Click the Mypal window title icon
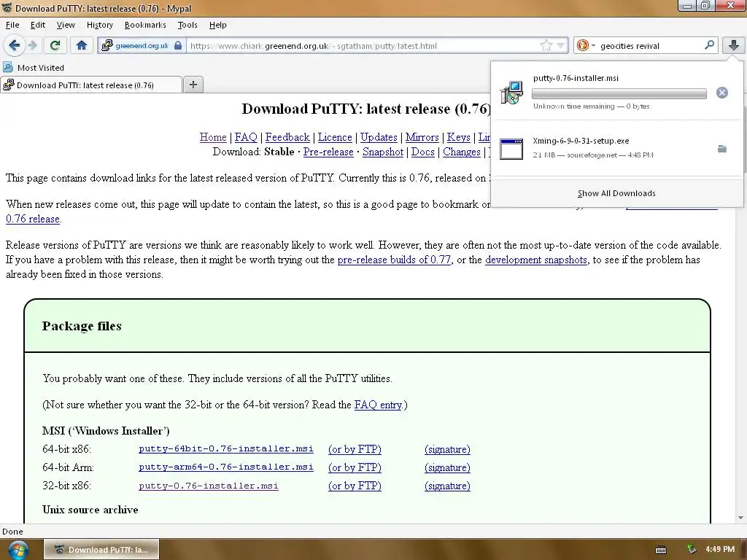The image size is (747, 560). pos(7,7)
